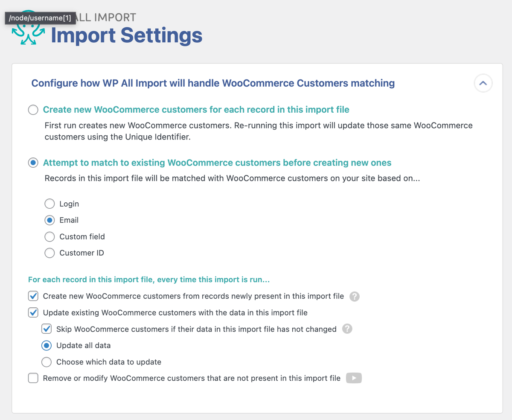Click the Import Settings heading
The width and height of the screenshot is (512, 420).
pyautogui.click(x=127, y=35)
